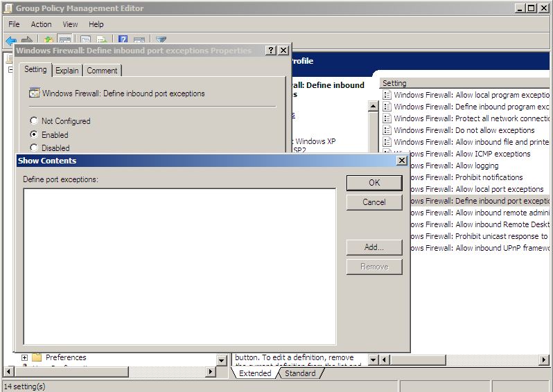Select the Not Configured radio button
Image resolution: width=553 pixels, height=392 pixels.
(x=34, y=121)
